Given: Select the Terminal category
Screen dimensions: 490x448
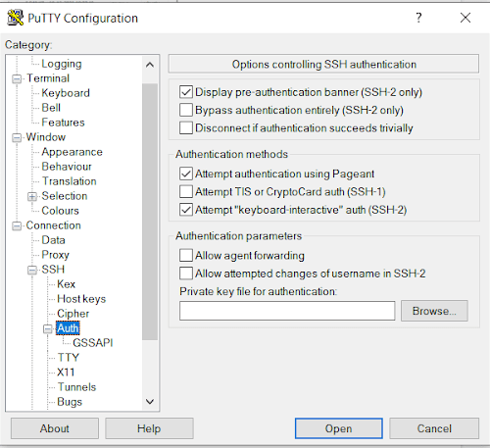Looking at the screenshot, I should pos(48,78).
